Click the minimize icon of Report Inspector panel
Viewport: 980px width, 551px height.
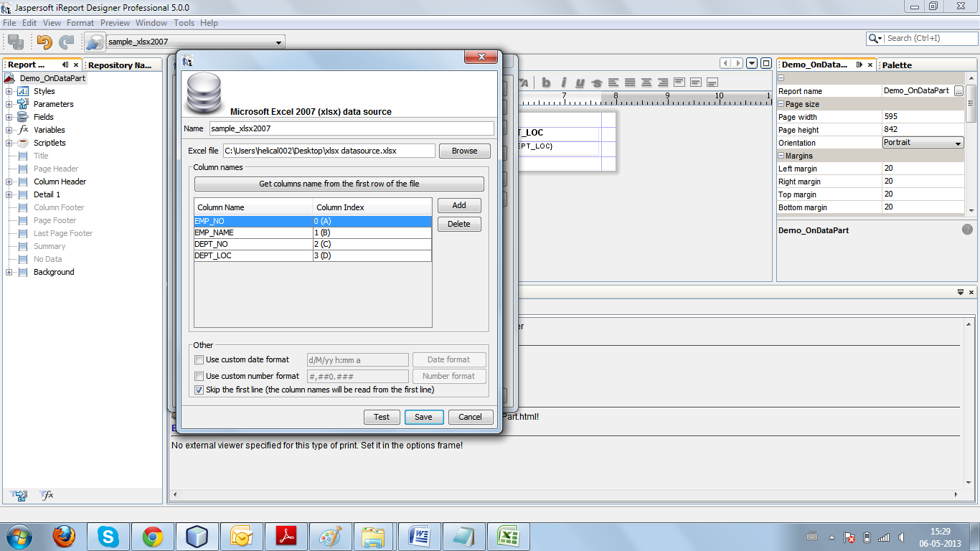point(65,65)
